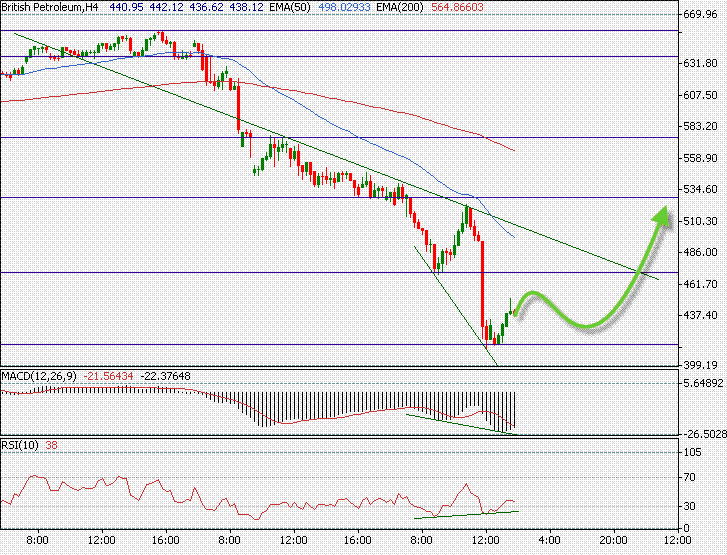Viewport: 727px width, 555px height.
Task: Click the 669.96 price axis label
Action: pyautogui.click(x=700, y=14)
